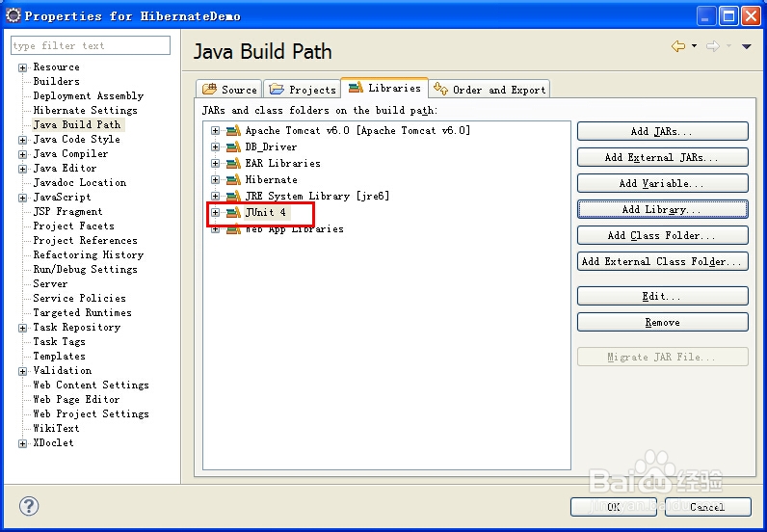Open Project Facets page

click(x=74, y=226)
